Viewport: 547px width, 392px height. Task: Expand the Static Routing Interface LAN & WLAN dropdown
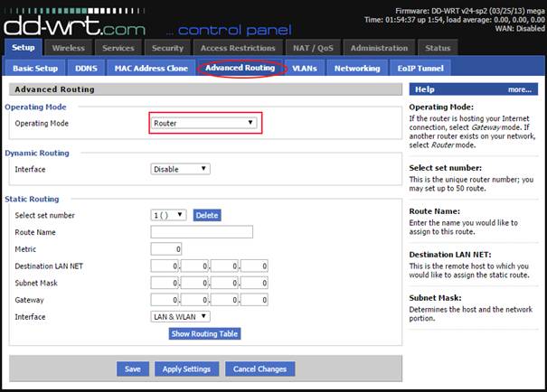(x=180, y=317)
